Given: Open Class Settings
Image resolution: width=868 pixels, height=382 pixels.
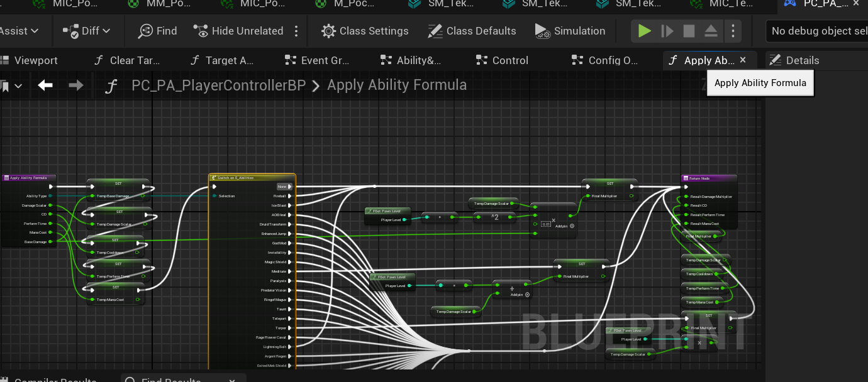Looking at the screenshot, I should (x=365, y=31).
